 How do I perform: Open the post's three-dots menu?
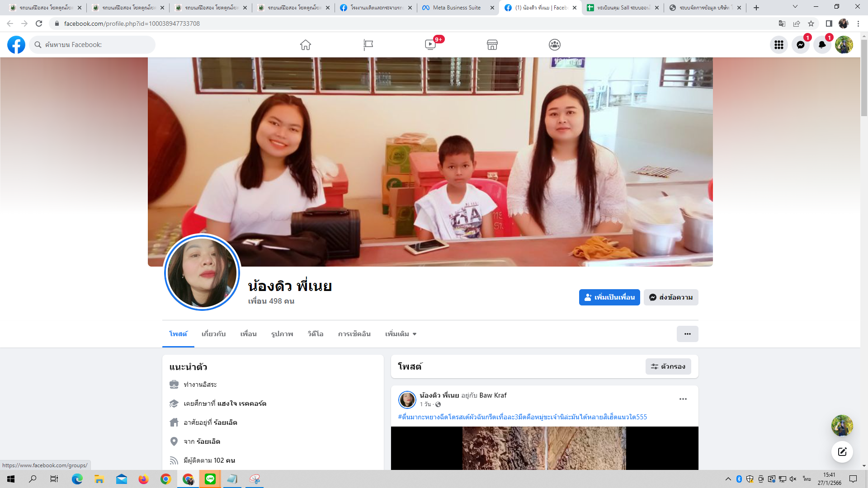click(683, 399)
